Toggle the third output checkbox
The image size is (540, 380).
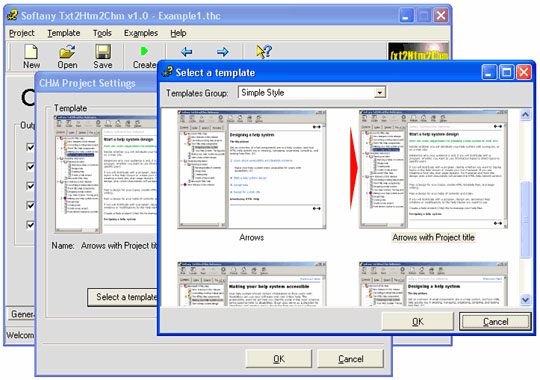click(x=30, y=186)
